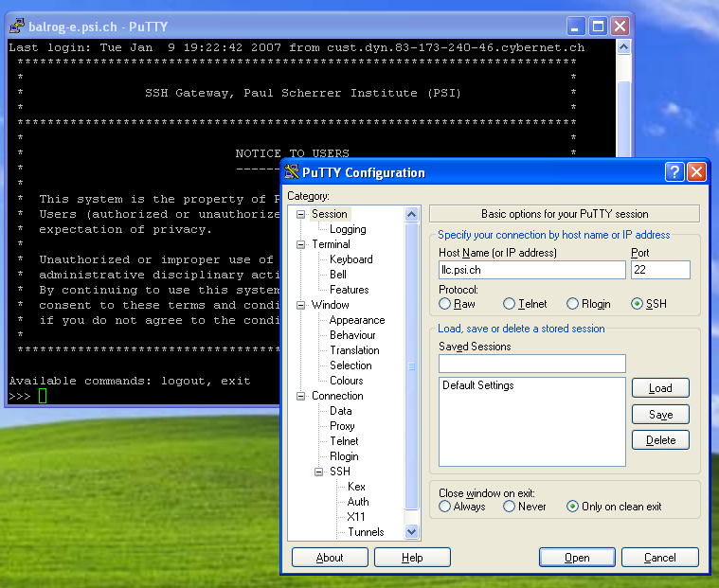
Task: Select Terminal category label in tree
Action: pyautogui.click(x=331, y=244)
